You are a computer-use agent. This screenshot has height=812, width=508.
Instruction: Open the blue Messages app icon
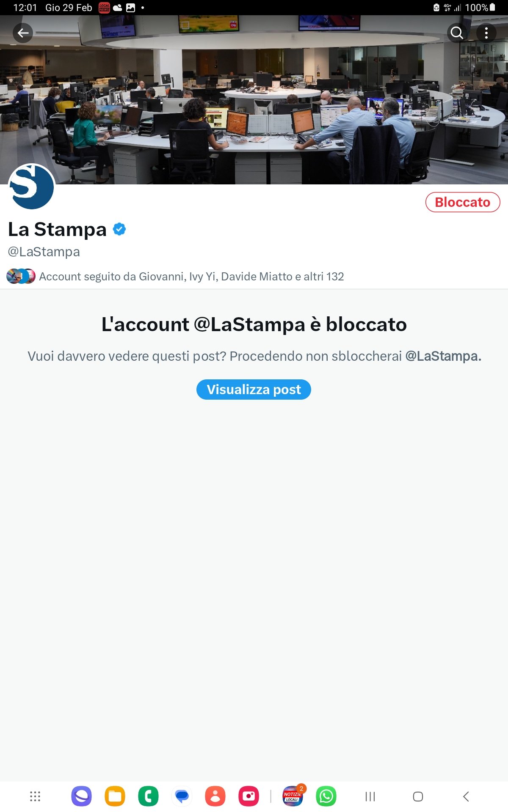pyautogui.click(x=182, y=796)
